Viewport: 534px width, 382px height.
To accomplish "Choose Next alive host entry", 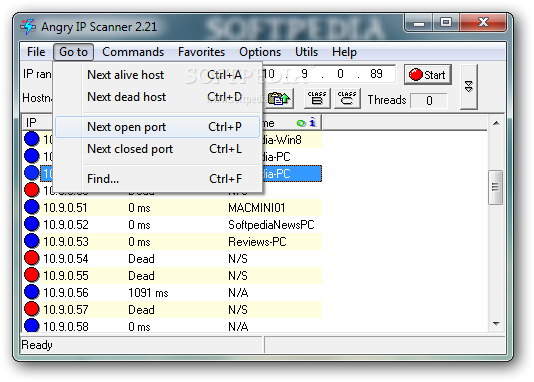I will (x=158, y=75).
